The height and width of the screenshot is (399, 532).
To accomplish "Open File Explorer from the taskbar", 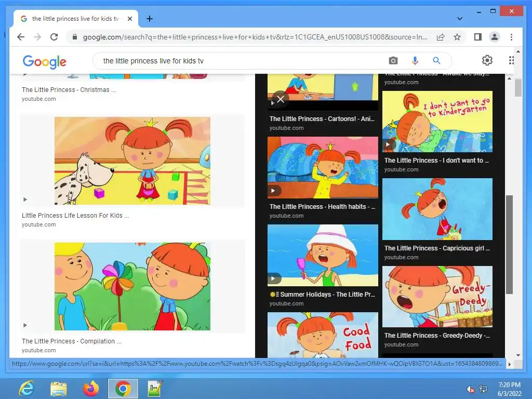I will click(x=58, y=389).
